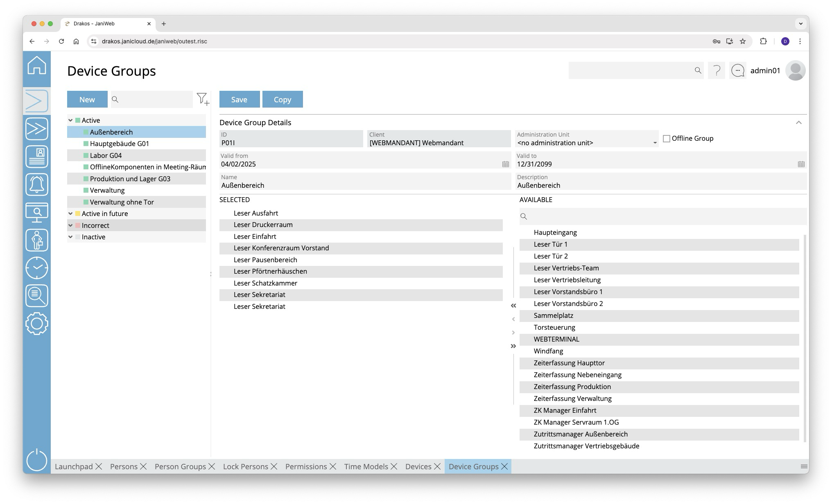Collapse the Device Group Details section
The image size is (832, 504).
tap(798, 123)
